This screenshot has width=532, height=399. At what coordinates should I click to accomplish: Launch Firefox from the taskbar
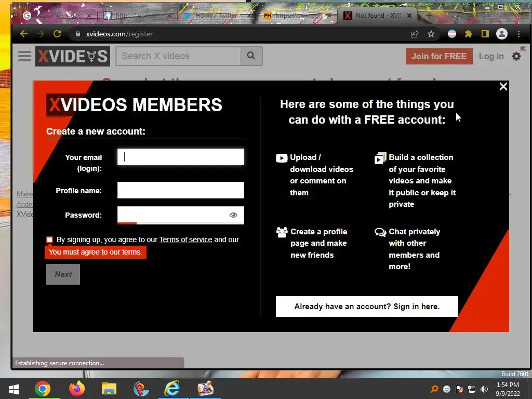[x=77, y=389]
